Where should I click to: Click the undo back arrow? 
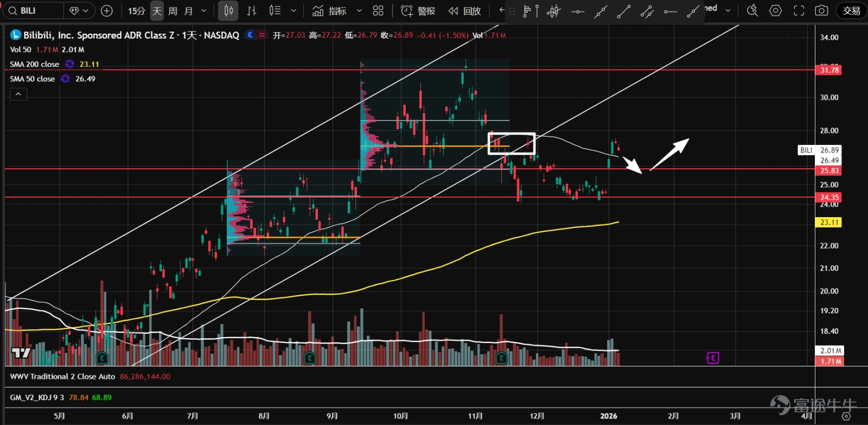coord(502,10)
